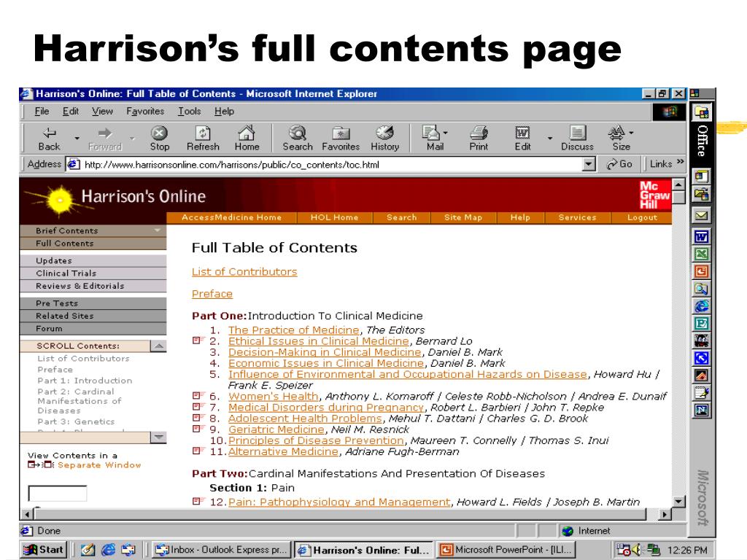Click the page vertical scrollbar down arrow
The image size is (747, 560).
[x=679, y=501]
